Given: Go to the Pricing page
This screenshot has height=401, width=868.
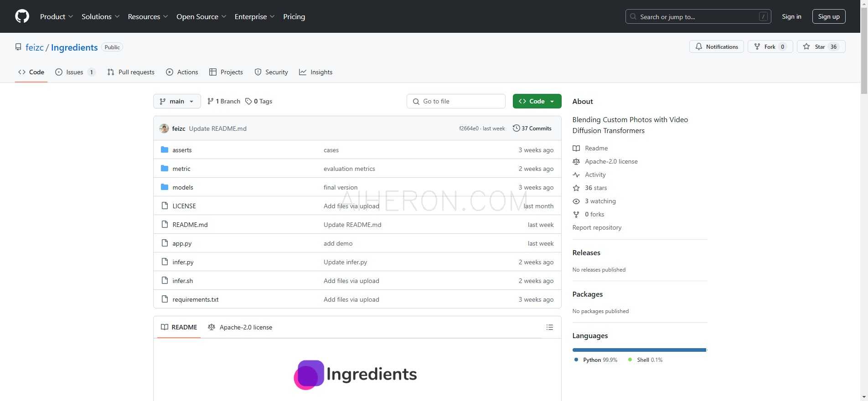Looking at the screenshot, I should pos(294,16).
